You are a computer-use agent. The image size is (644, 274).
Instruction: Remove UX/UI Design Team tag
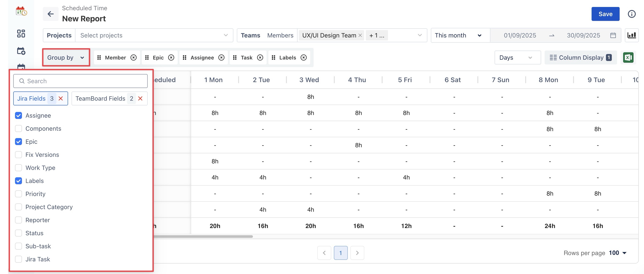point(360,35)
